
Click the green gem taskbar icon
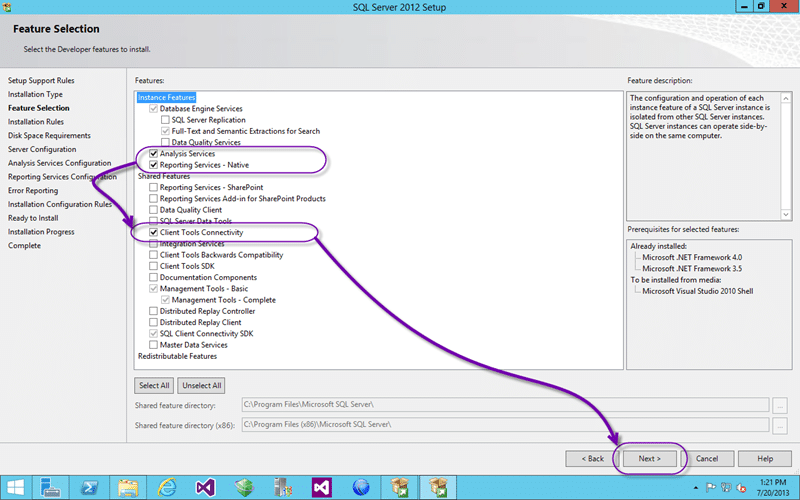pos(244,487)
